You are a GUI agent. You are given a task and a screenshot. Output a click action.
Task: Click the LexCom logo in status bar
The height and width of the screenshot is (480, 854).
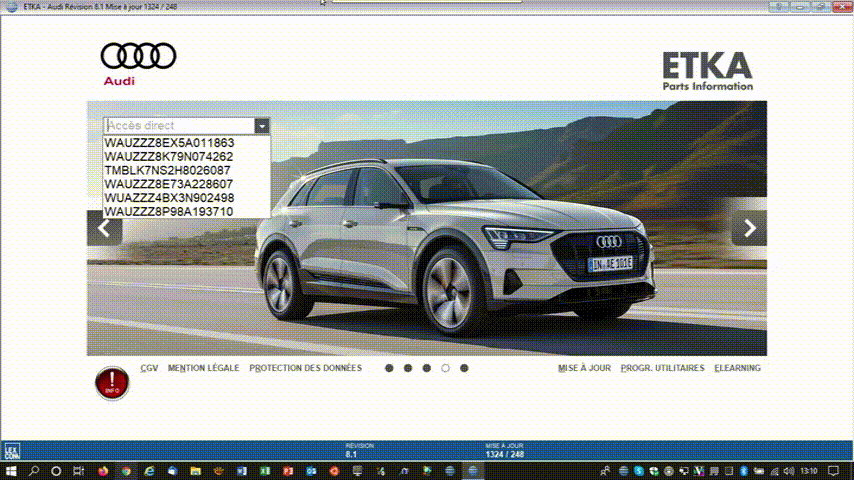(x=12, y=452)
